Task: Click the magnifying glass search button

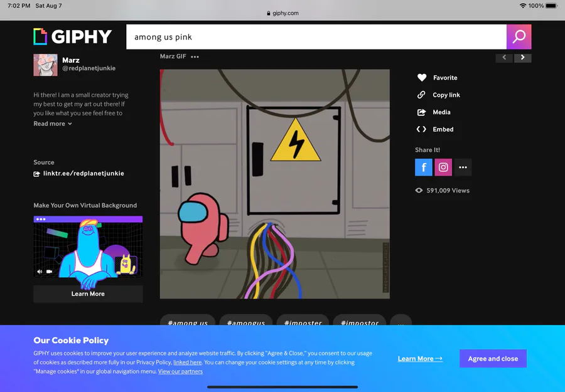Action: (519, 37)
